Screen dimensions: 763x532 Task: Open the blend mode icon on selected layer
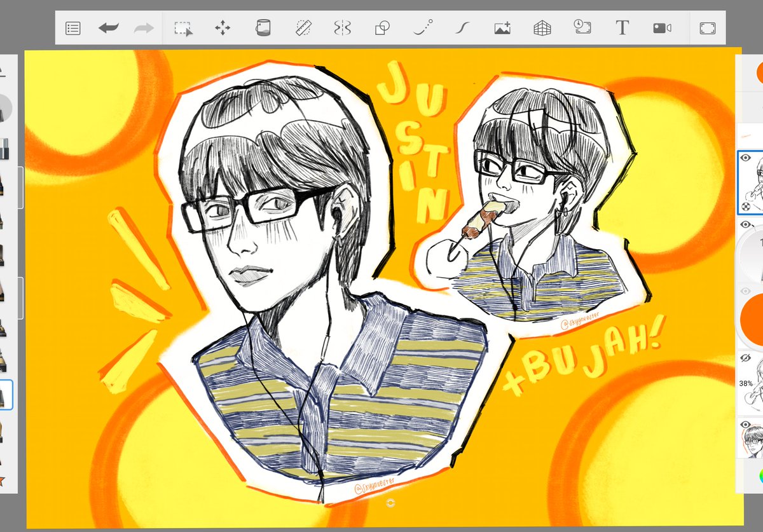tap(745, 207)
